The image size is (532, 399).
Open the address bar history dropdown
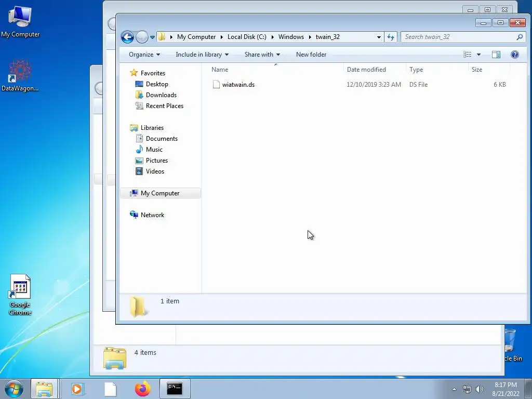click(x=379, y=37)
